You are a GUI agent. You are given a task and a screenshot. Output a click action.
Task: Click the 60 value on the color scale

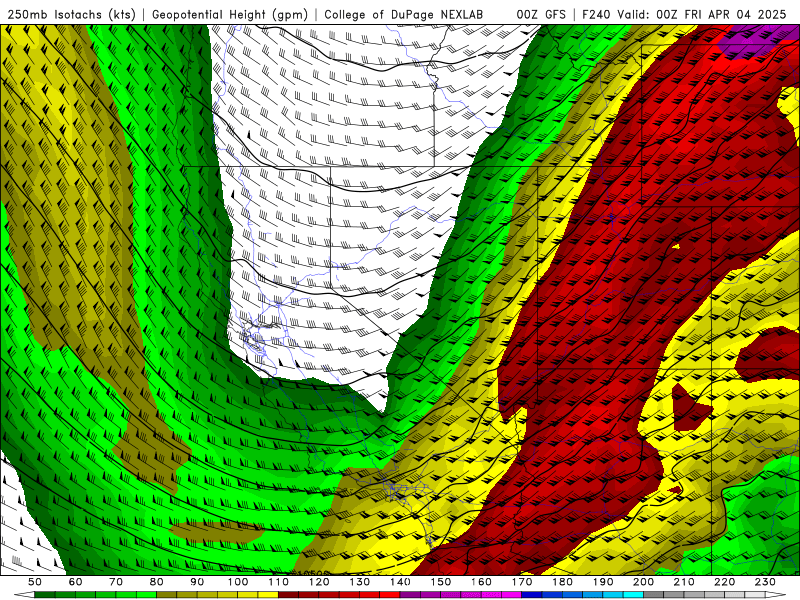coord(76,582)
